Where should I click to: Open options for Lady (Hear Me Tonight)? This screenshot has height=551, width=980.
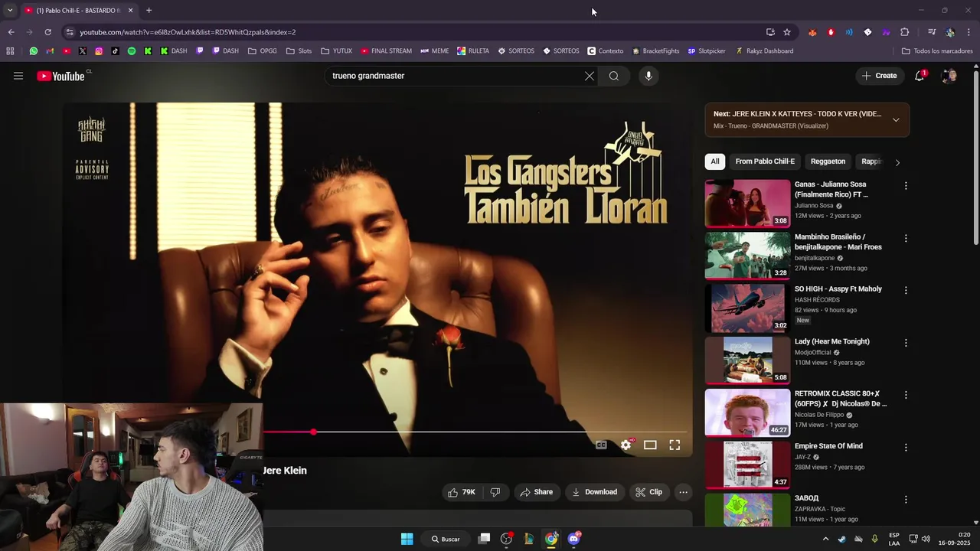[906, 343]
